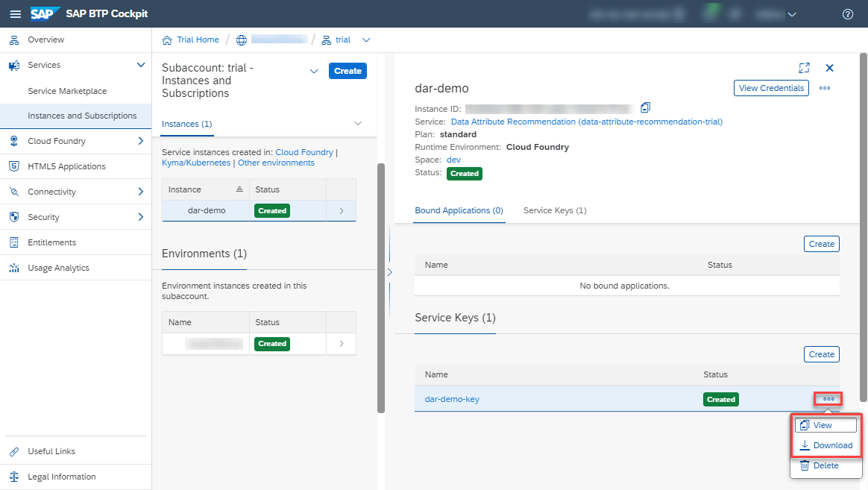This screenshot has width=868, height=490.
Task: Expand the Security sidebar section
Action: [x=141, y=217]
